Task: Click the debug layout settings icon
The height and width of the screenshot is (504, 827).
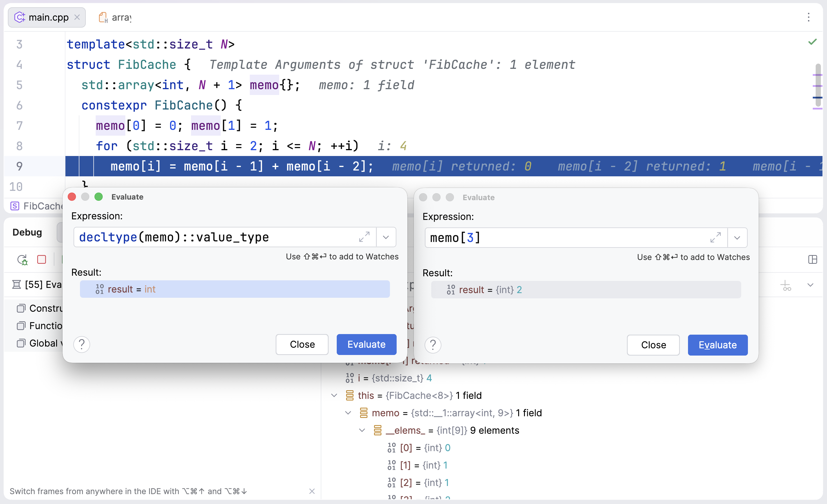Action: click(812, 259)
